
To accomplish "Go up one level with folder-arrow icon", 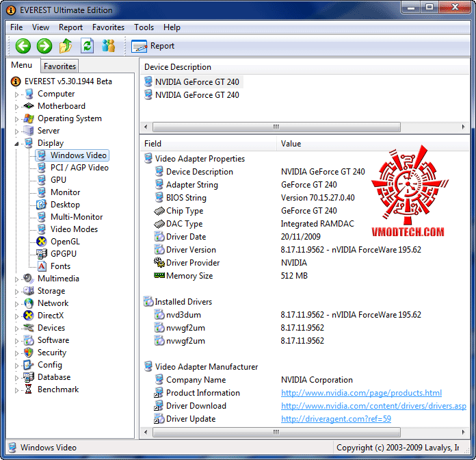I will (x=66, y=46).
